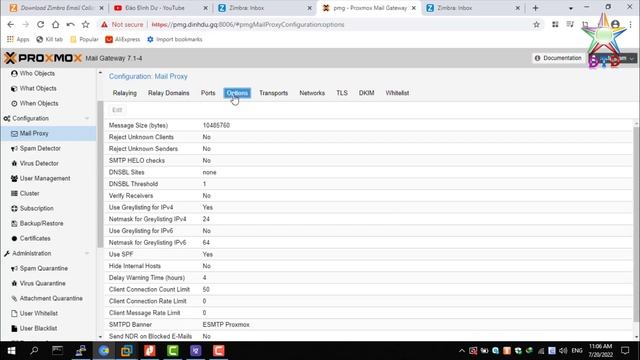Switch to the Ports tab
The width and height of the screenshot is (640, 360).
[x=208, y=93]
